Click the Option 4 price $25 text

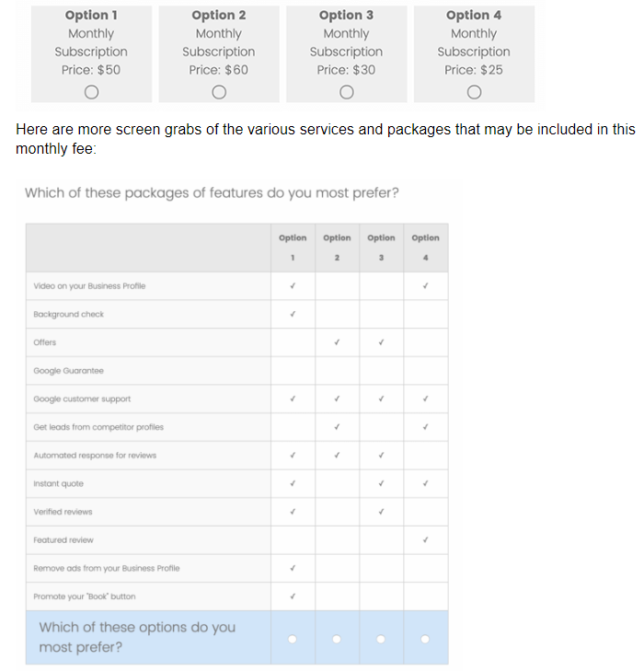[474, 70]
